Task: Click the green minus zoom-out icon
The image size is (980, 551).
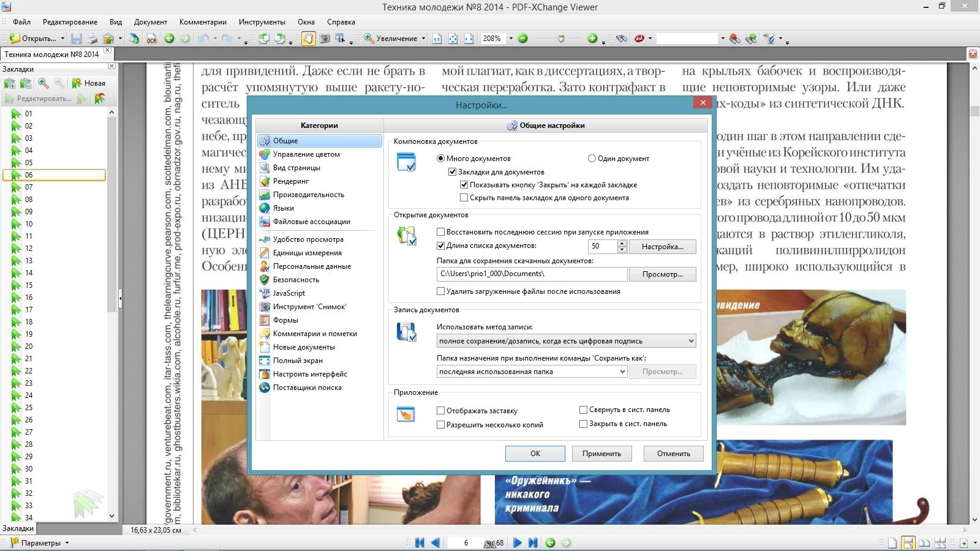Action: [x=522, y=39]
